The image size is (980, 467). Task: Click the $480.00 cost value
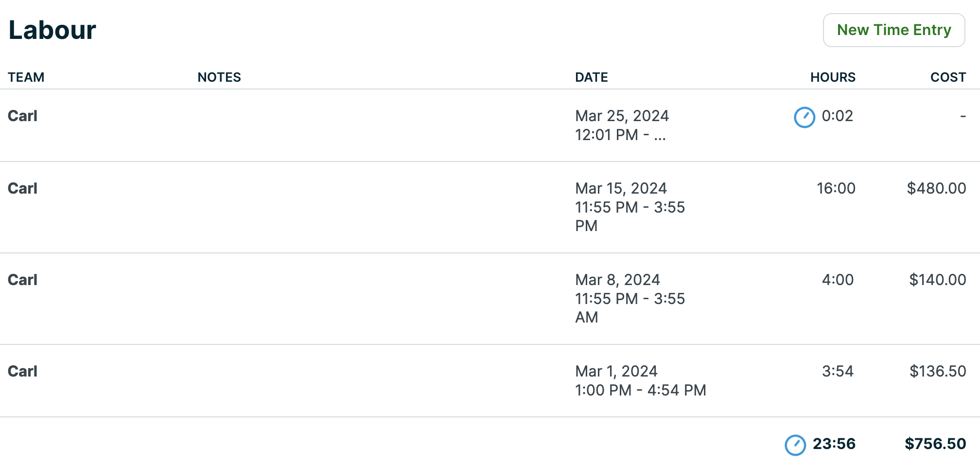[936, 188]
